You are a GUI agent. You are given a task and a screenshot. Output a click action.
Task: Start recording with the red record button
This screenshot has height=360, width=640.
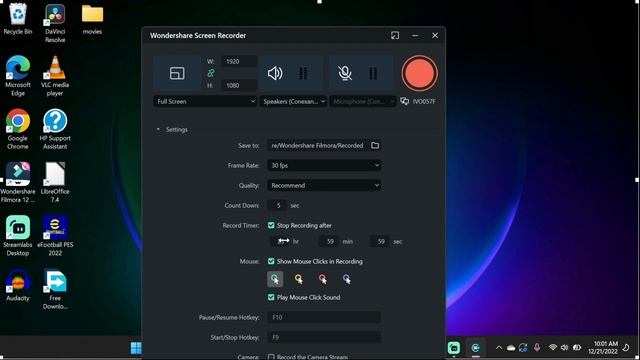419,73
